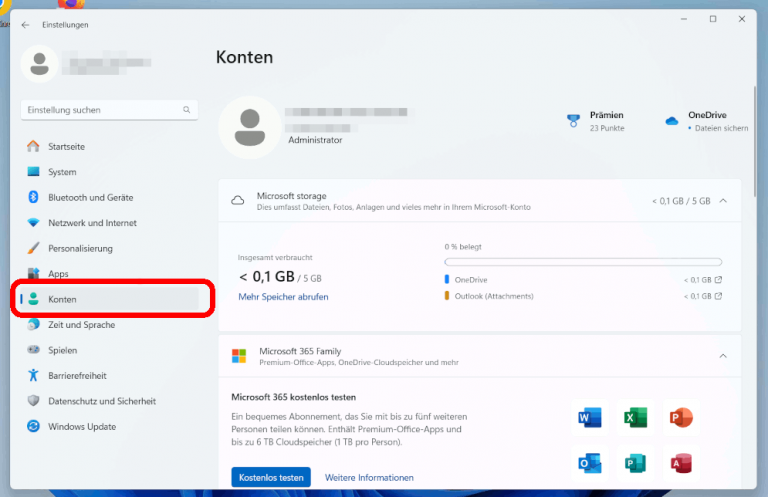Click the Publisher app icon

(x=635, y=463)
